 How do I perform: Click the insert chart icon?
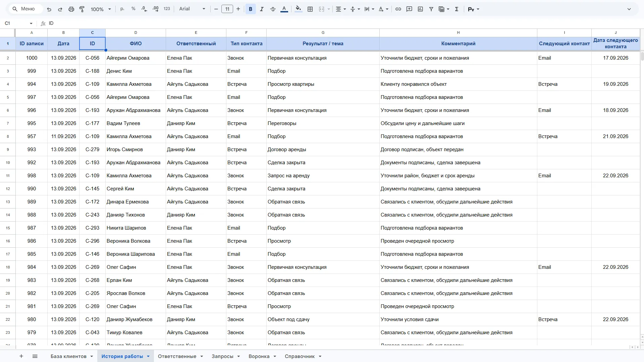(x=420, y=9)
